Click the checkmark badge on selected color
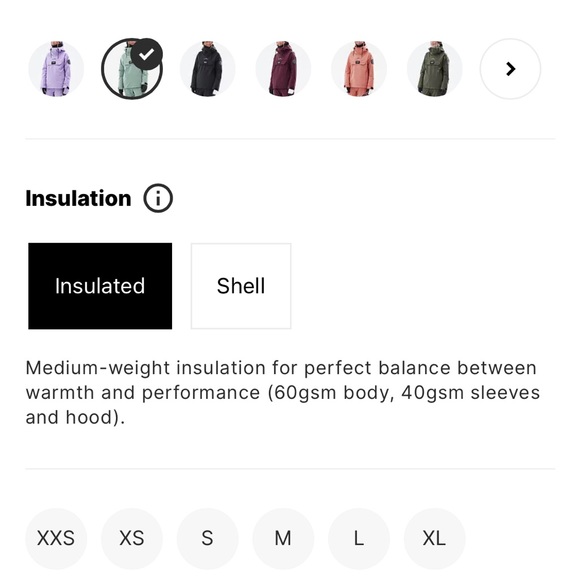 146,54
